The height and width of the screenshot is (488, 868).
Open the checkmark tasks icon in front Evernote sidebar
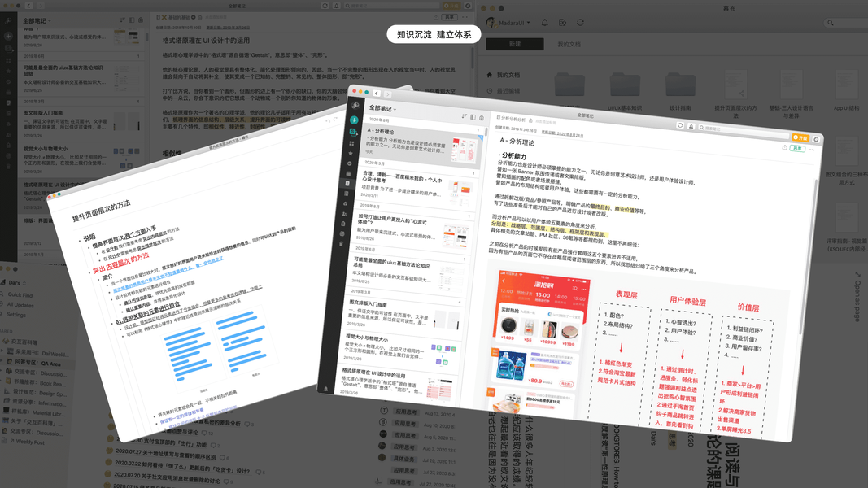click(349, 163)
